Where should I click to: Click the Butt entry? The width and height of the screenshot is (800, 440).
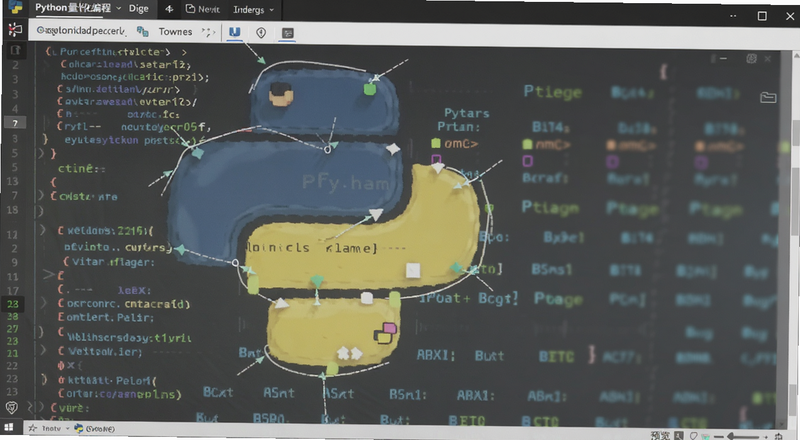point(489,356)
